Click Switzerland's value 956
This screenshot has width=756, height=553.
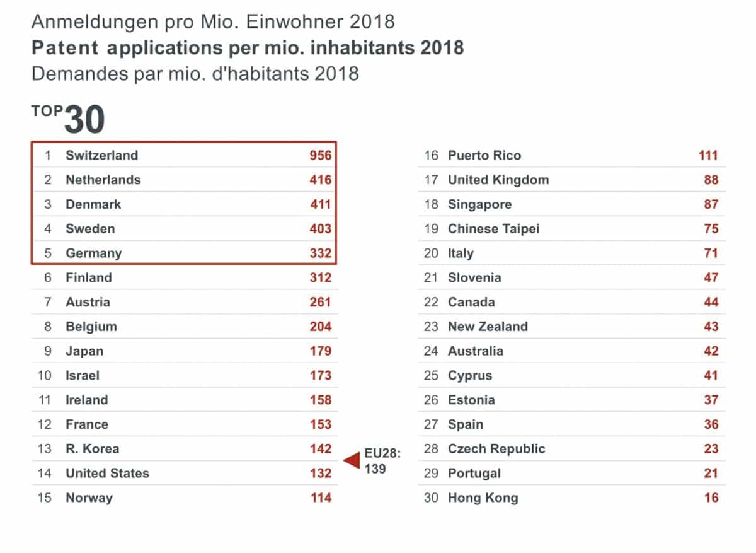point(320,155)
